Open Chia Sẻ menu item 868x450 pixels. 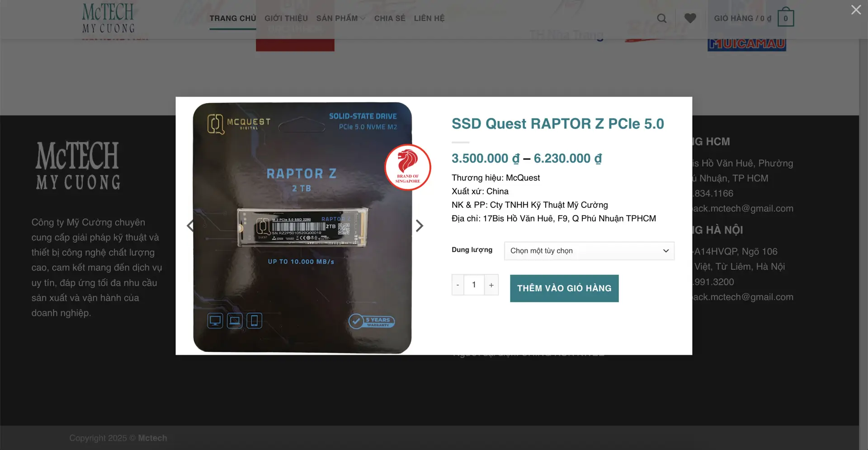point(390,18)
